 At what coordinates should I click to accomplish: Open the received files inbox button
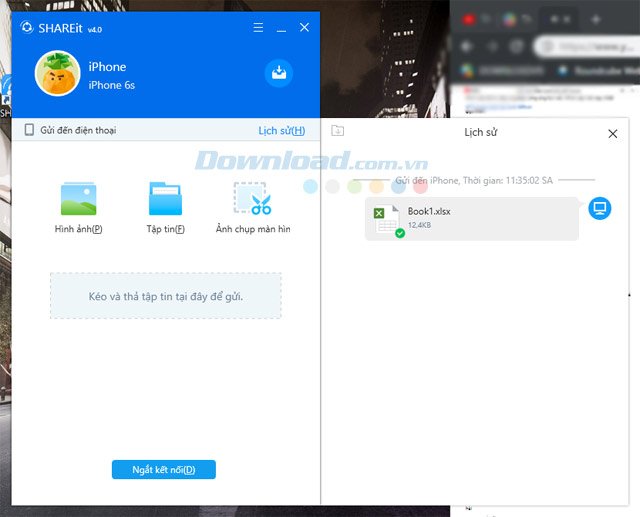(x=279, y=73)
